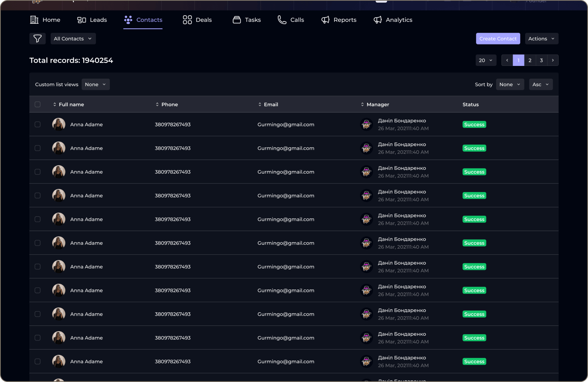This screenshot has width=588, height=382.
Task: Change records per page via 20 dropdown
Action: pos(486,60)
